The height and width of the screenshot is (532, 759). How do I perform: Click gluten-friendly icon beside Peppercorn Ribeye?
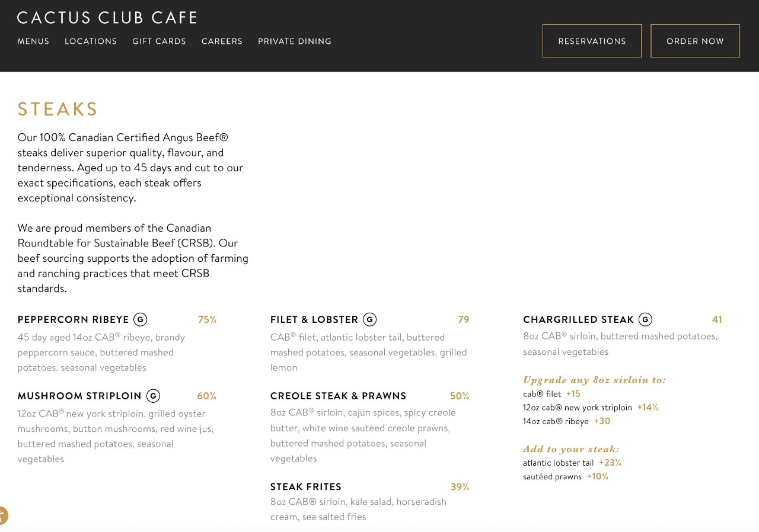pyautogui.click(x=141, y=320)
